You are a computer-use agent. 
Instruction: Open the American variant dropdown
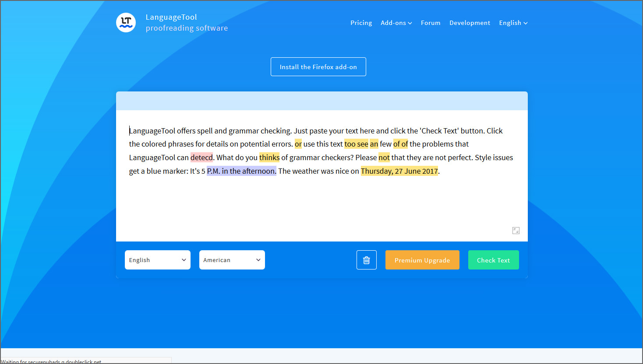click(232, 260)
